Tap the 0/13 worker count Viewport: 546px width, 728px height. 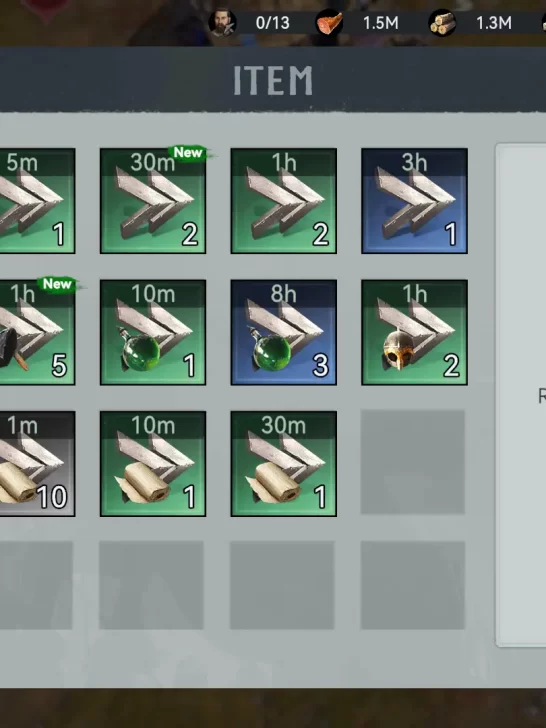273,23
